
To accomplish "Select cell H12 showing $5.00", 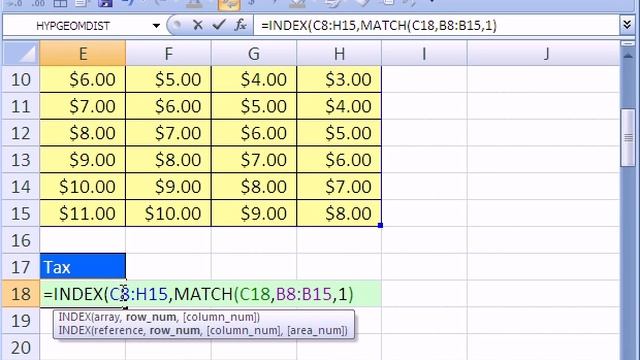I will 339,133.
